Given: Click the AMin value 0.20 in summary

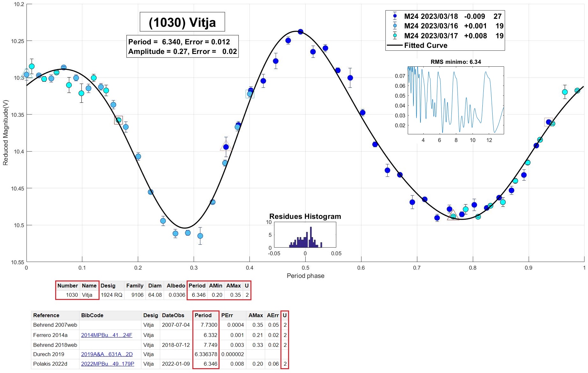Looking at the screenshot, I should pos(217,295).
